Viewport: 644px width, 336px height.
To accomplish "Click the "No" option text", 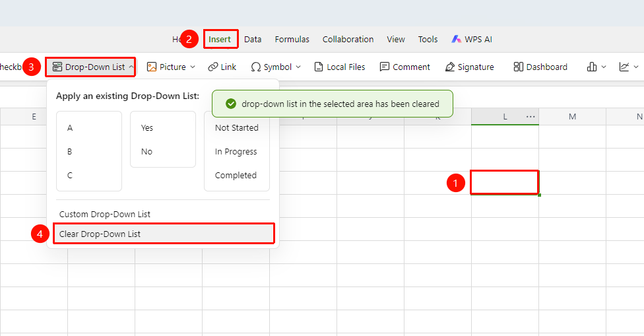I will pos(146,152).
